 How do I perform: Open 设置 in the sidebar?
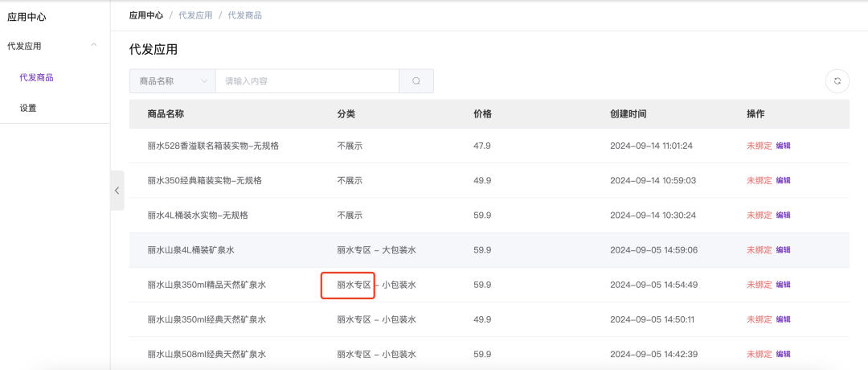[28, 108]
